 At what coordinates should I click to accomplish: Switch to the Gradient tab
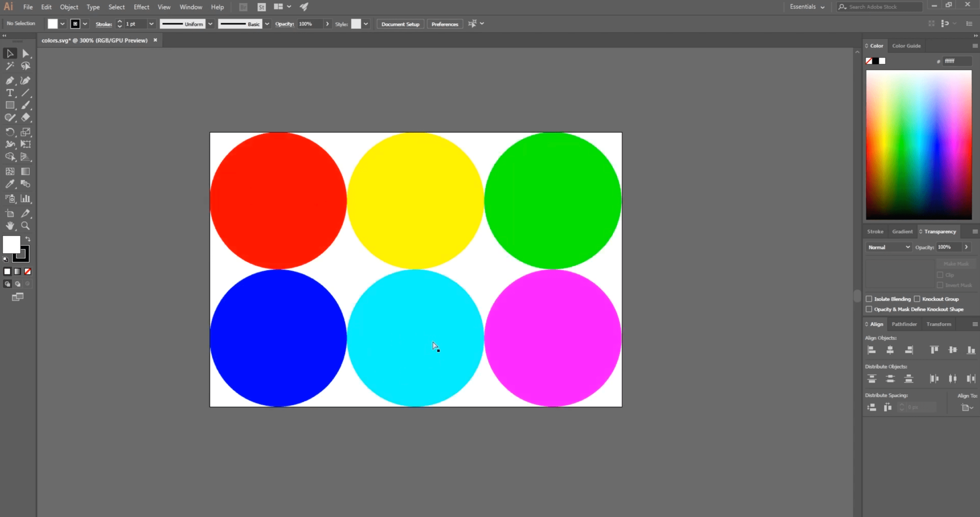pos(902,231)
